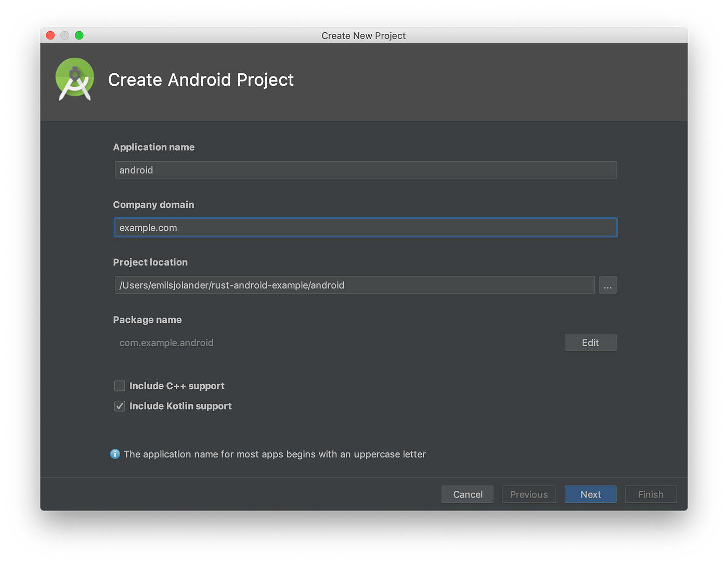This screenshot has width=728, height=564.
Task: Enable the Include C++ support checkbox
Action: 120,386
